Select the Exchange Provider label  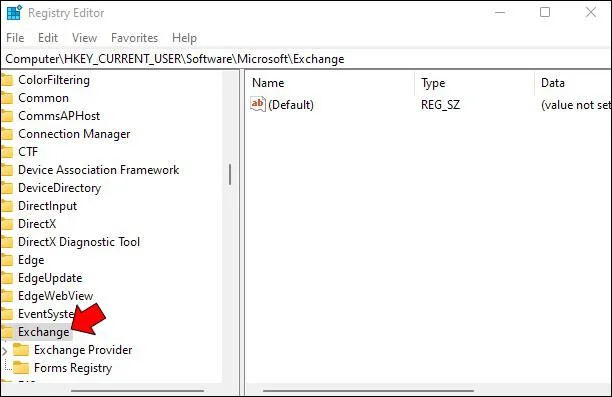[83, 350]
